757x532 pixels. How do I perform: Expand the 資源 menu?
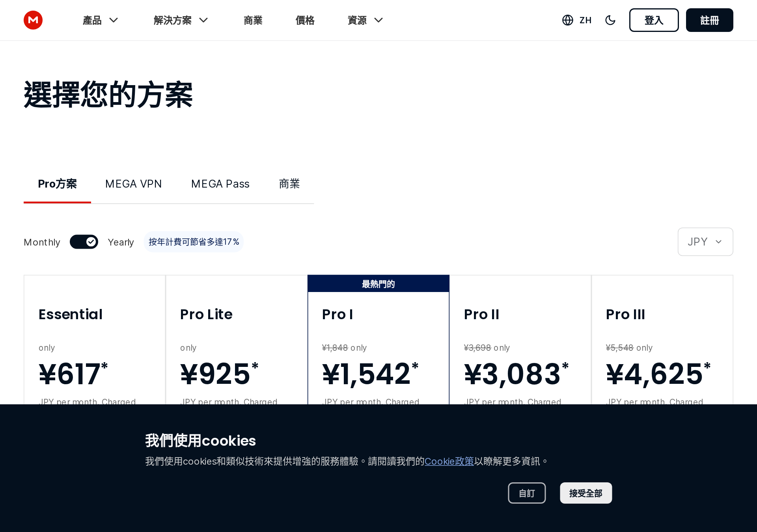tap(365, 20)
